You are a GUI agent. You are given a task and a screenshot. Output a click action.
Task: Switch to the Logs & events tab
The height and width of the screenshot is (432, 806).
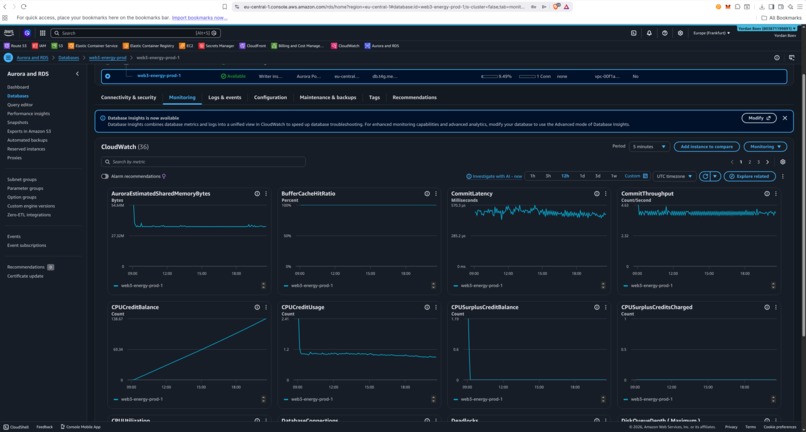[x=225, y=97]
